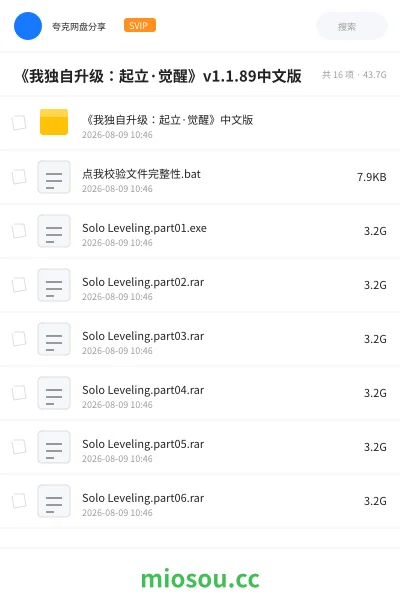Tick the checkbox for the 中文版 folder
Viewport: 400px width, 600px height.
19,123
